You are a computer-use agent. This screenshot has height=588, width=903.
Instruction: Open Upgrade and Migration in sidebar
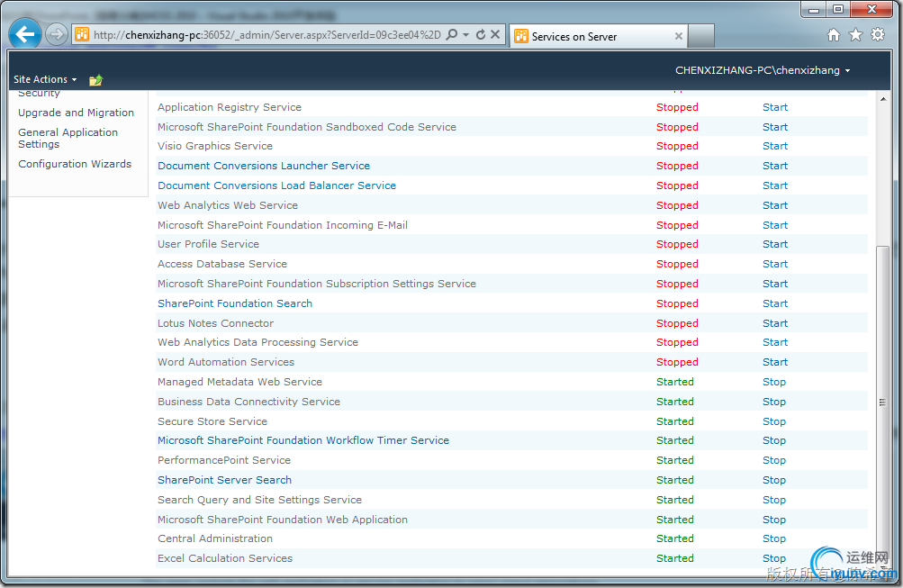[76, 113]
